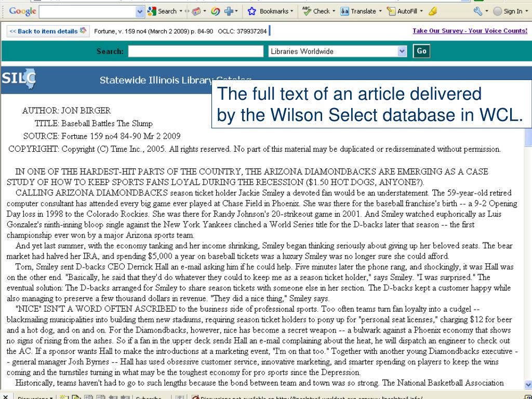Open the blue plus icon dropdown arrow

coord(236,11)
